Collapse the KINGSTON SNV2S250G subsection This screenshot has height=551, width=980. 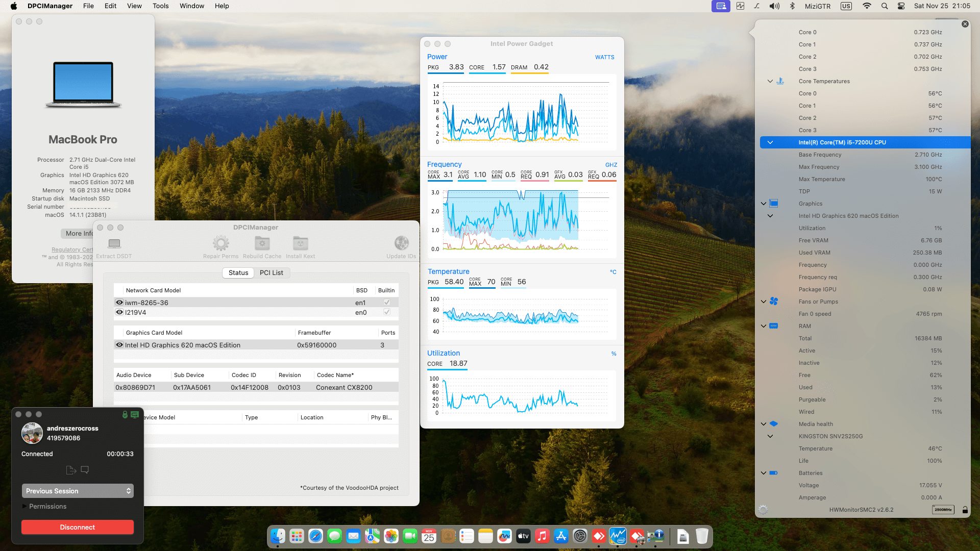(770, 436)
